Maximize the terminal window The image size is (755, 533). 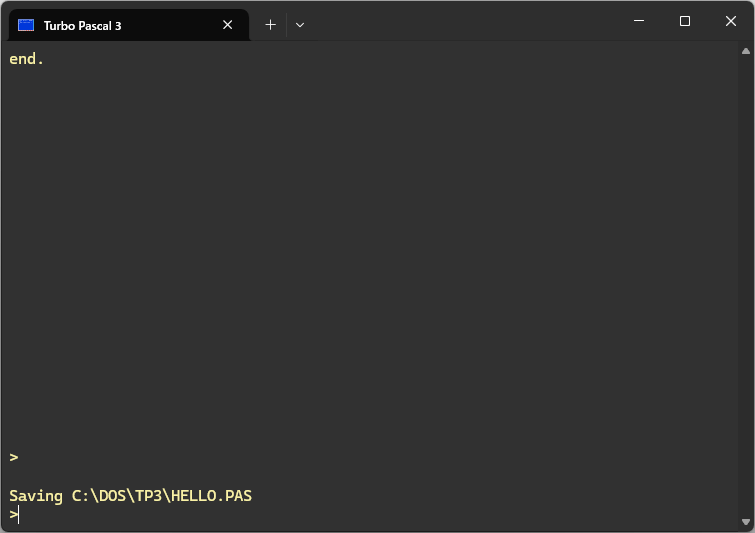[x=685, y=21]
